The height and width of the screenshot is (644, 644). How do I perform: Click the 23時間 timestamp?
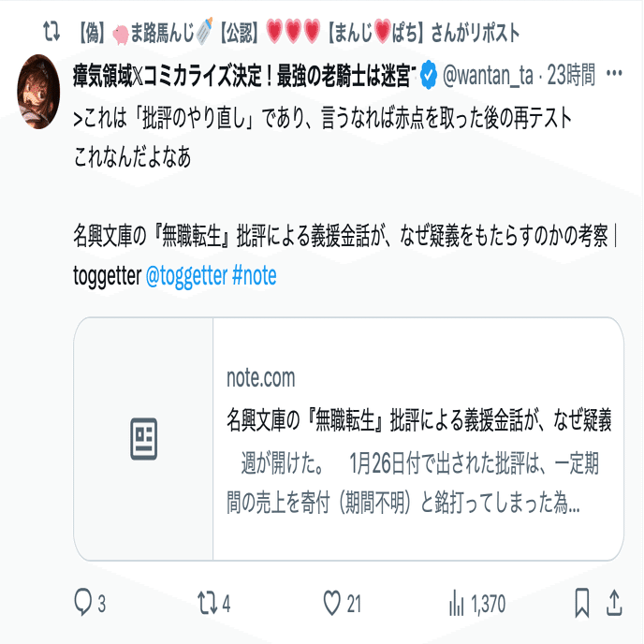tap(571, 75)
